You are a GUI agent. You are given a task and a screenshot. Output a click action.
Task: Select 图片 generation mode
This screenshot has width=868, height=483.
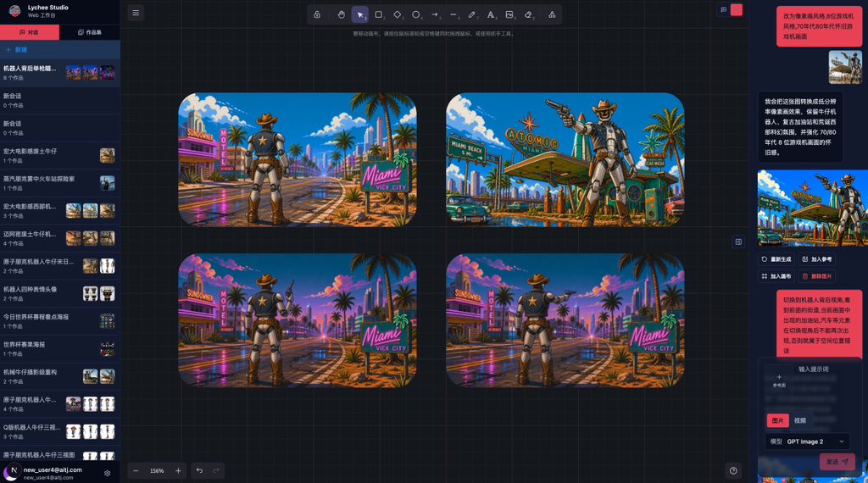(778, 420)
